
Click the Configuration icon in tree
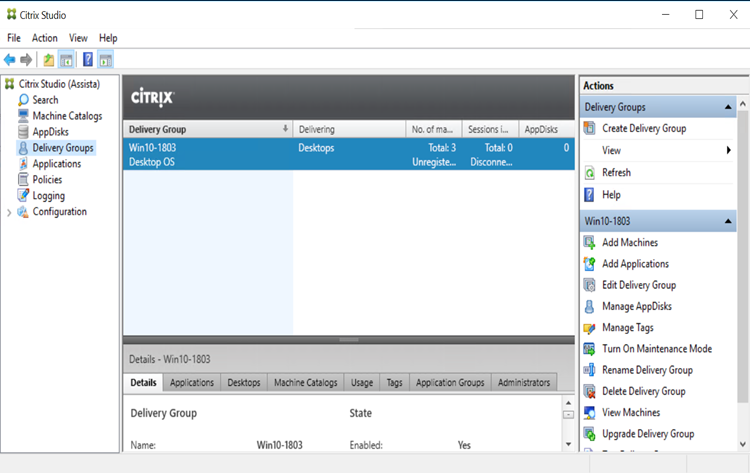[23, 211]
